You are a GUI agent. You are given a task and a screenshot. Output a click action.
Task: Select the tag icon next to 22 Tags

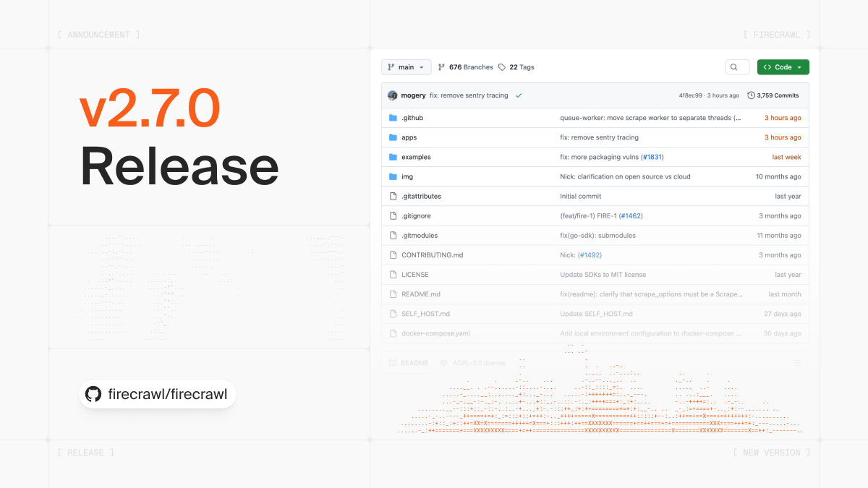coord(501,67)
